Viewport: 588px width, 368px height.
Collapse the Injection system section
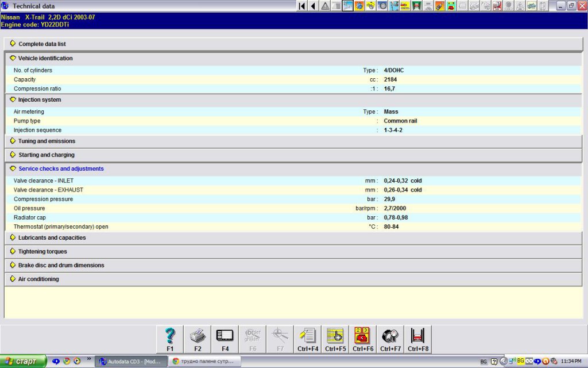tap(39, 99)
